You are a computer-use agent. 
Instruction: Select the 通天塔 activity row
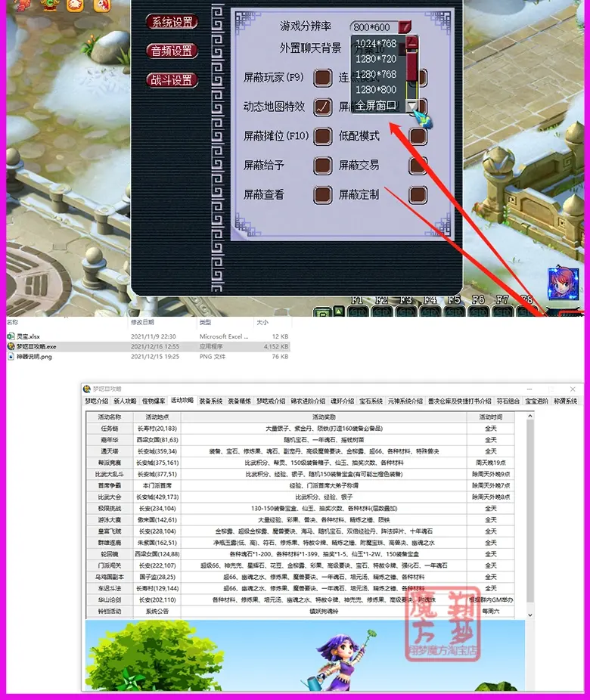(300, 451)
